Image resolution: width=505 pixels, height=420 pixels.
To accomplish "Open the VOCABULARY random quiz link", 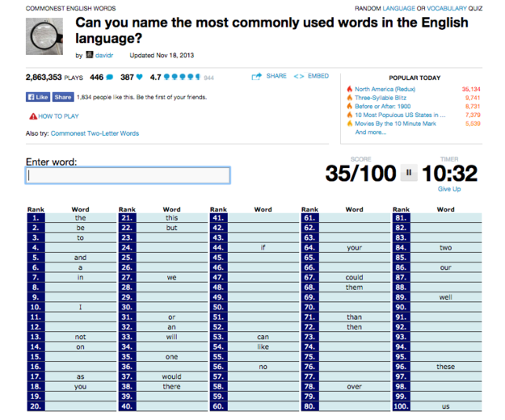I will [x=447, y=8].
